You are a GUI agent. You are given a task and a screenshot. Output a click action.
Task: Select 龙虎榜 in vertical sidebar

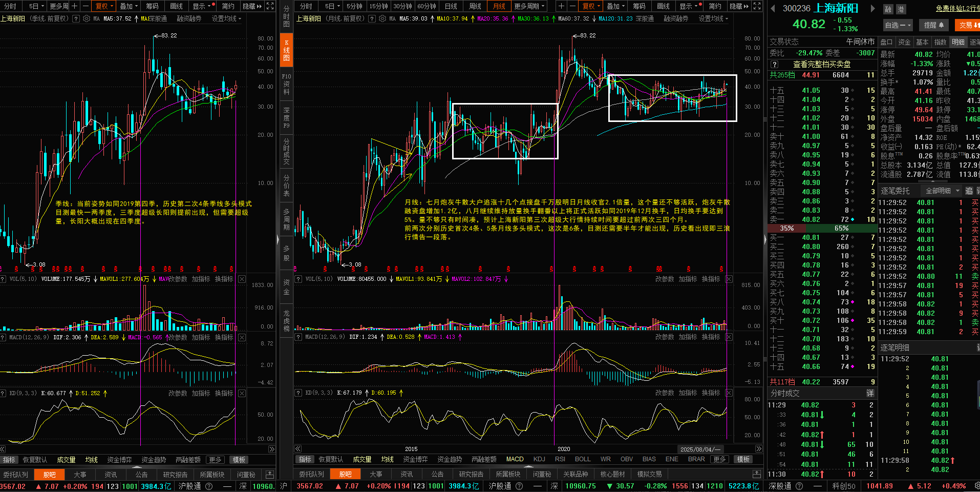coord(286,321)
